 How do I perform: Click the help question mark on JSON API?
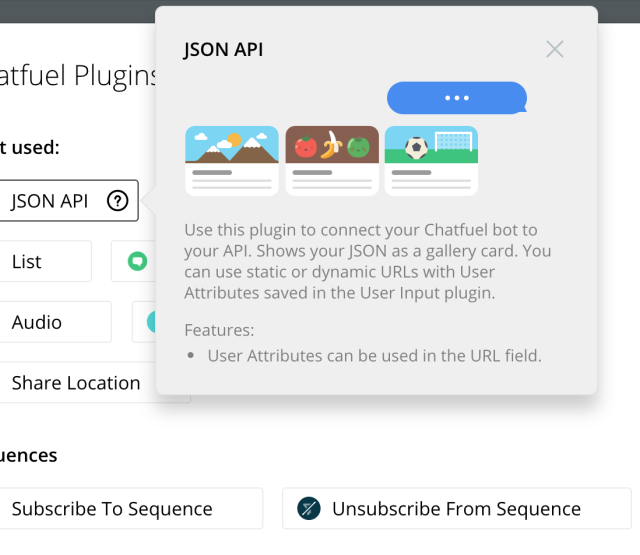point(118,201)
